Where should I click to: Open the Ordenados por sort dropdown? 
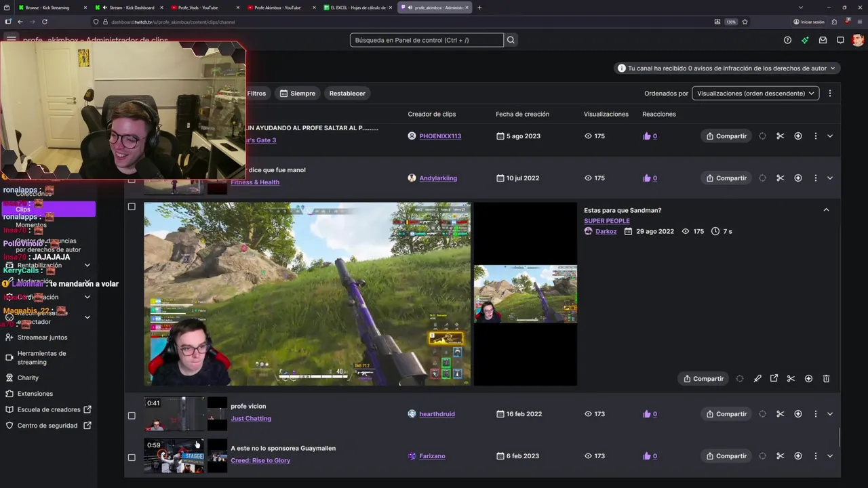pos(755,94)
